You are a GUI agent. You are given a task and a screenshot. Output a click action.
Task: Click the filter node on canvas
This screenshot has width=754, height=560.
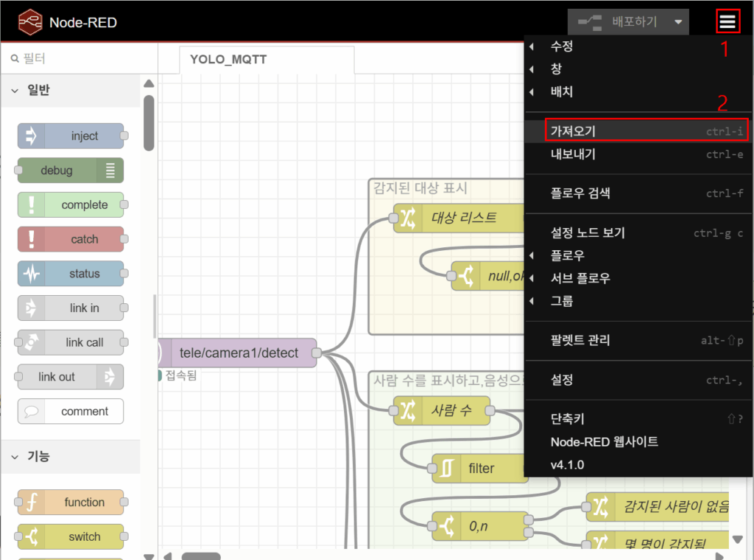[480, 469]
